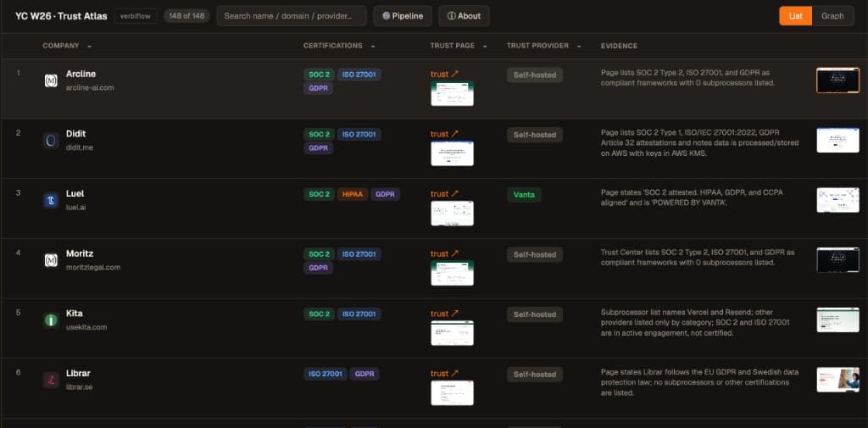Click the arcline-ai.com domain text
868x428 pixels.
[90, 87]
